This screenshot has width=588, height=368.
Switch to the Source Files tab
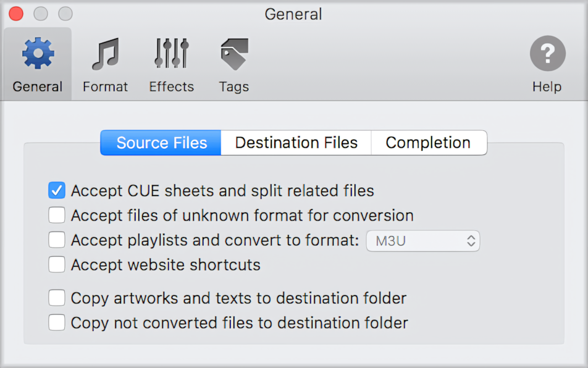[x=161, y=143]
